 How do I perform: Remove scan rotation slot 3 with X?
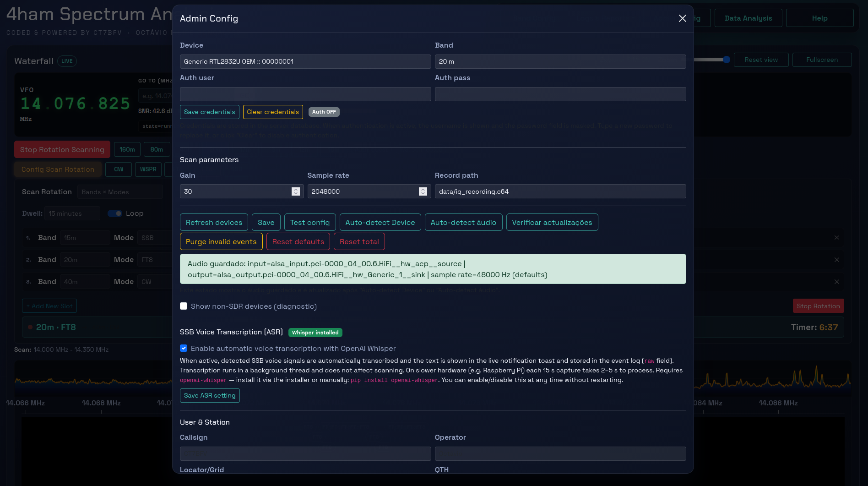click(836, 282)
